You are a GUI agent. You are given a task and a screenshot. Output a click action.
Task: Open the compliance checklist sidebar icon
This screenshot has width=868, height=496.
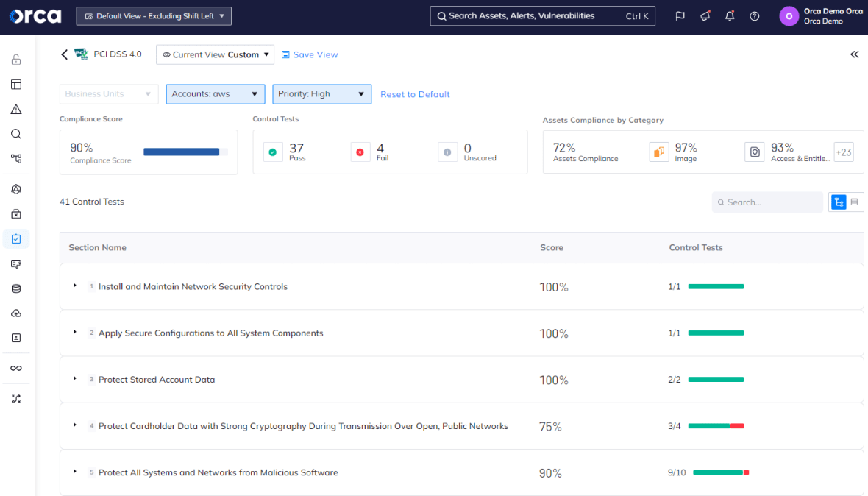tap(16, 238)
